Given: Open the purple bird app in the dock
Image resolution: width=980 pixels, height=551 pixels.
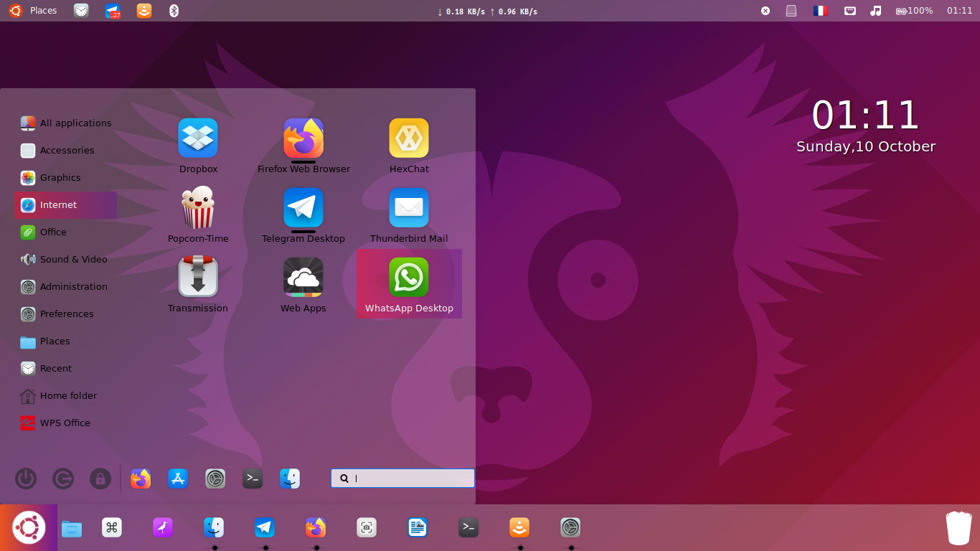Looking at the screenshot, I should (x=163, y=528).
